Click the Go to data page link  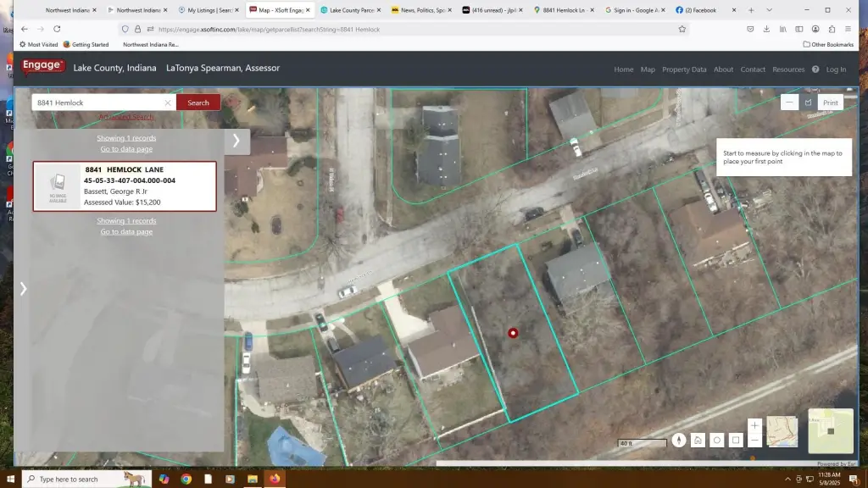tap(126, 149)
